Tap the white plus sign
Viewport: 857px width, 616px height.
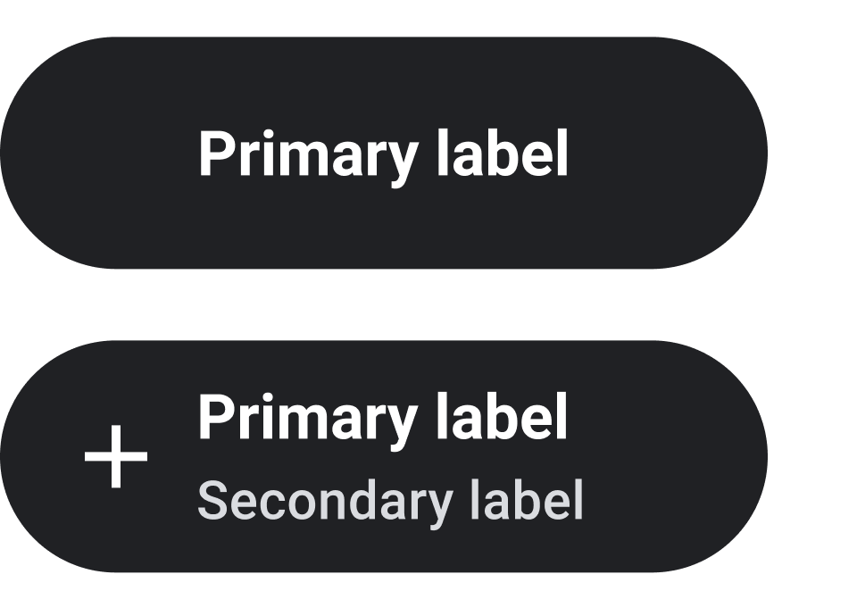[116, 457]
